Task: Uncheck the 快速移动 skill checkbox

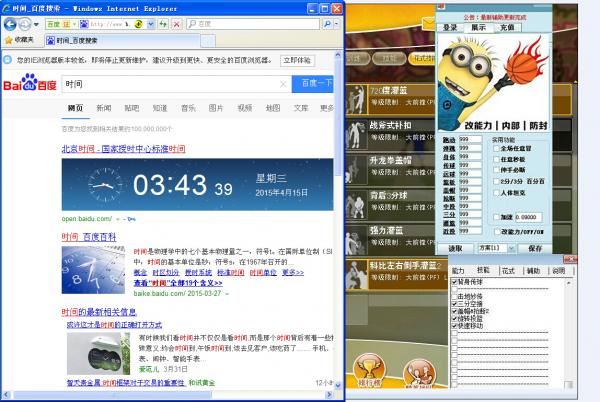Action: coord(454,326)
